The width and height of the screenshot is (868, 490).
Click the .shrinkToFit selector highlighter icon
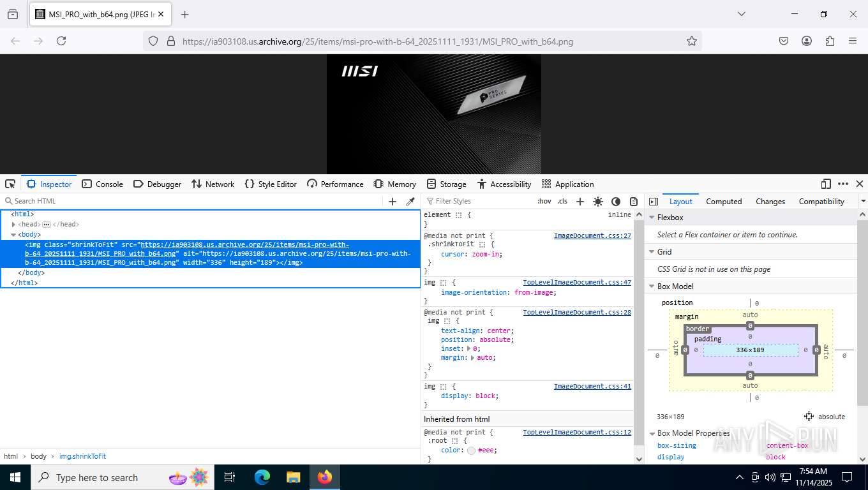[483, 244]
